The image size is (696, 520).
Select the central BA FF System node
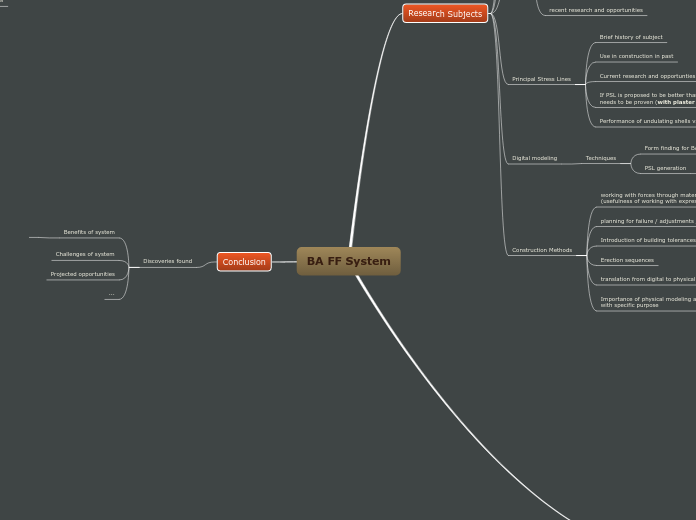click(348, 261)
